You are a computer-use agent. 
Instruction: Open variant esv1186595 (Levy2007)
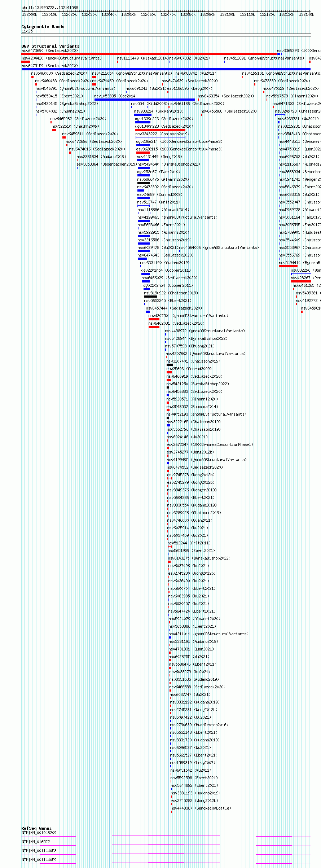(x=190, y=88)
